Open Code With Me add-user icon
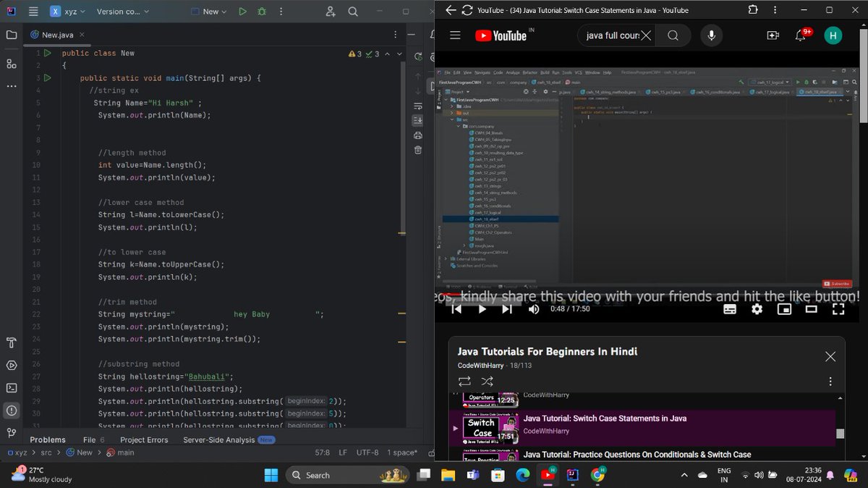The height and width of the screenshot is (488, 868). point(331,12)
